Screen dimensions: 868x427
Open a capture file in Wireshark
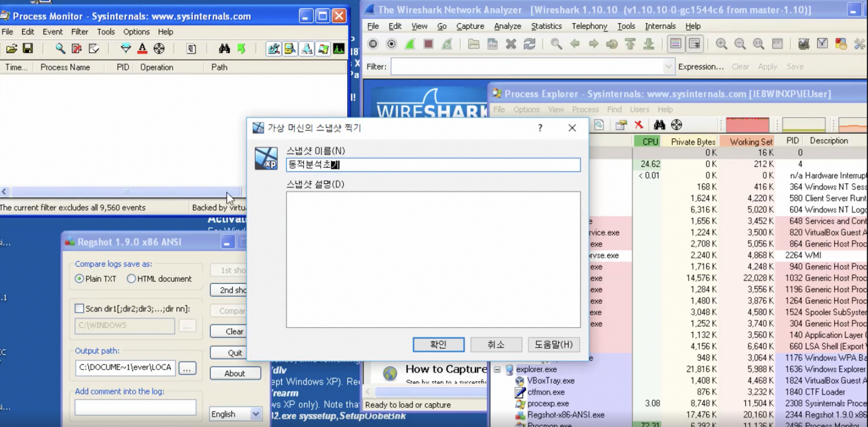click(x=474, y=44)
